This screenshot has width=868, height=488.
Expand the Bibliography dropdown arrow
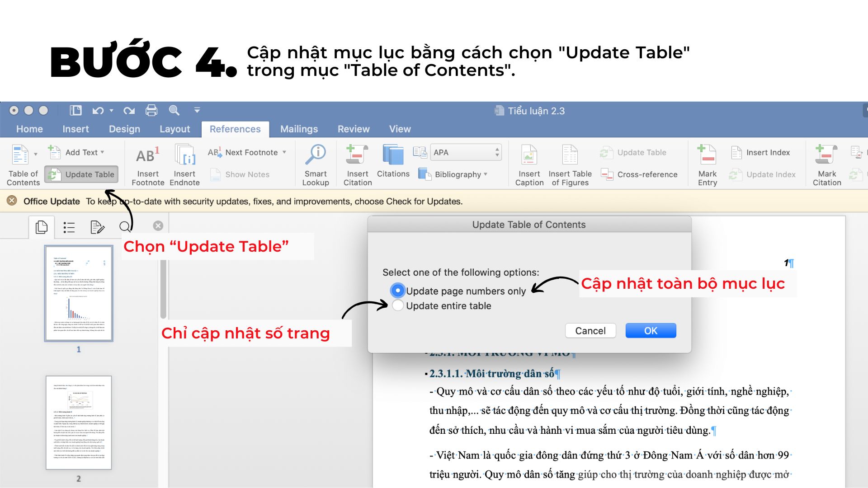(486, 174)
